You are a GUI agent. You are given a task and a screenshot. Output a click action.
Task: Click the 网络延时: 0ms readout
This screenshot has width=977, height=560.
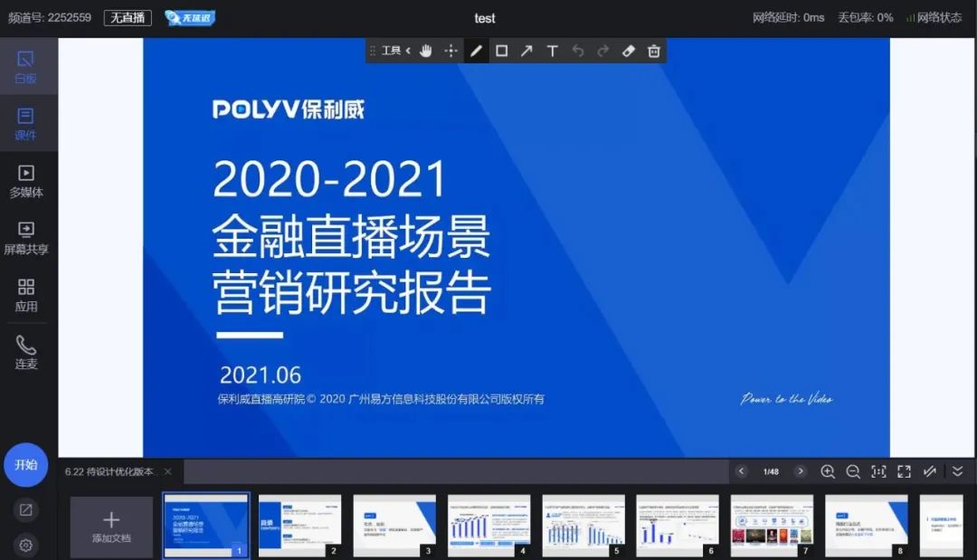[788, 17]
